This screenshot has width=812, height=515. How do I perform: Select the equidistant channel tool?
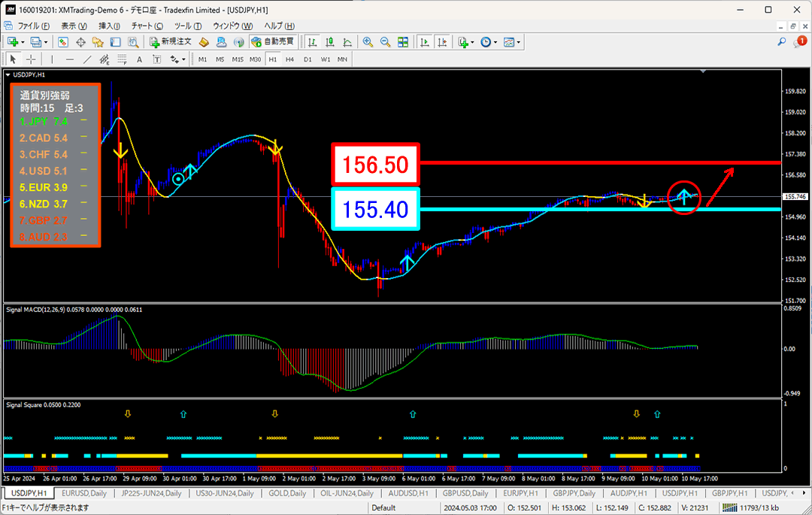[x=105, y=59]
